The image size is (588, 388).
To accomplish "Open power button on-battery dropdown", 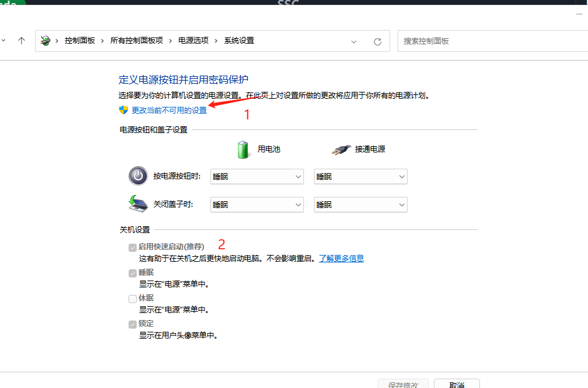I will tap(257, 176).
